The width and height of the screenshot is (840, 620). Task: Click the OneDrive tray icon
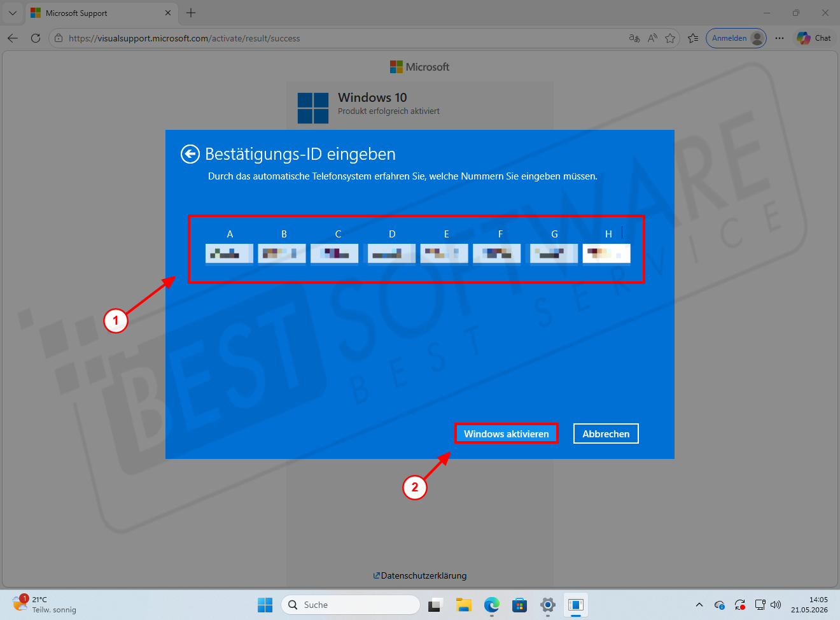tap(720, 605)
